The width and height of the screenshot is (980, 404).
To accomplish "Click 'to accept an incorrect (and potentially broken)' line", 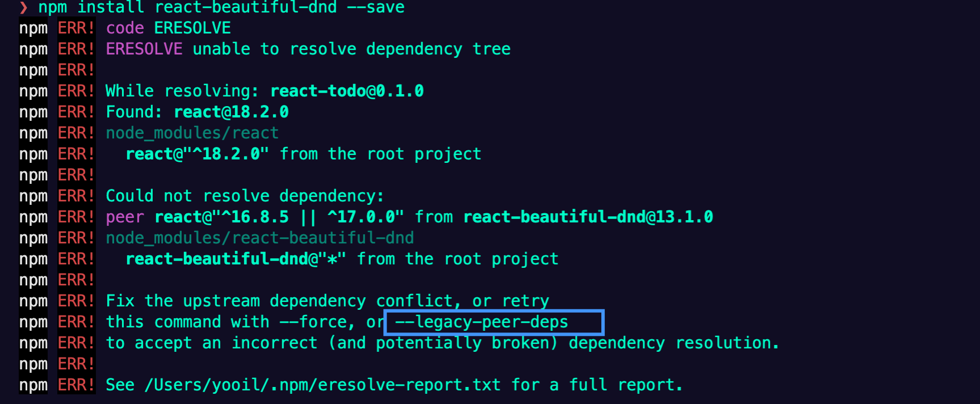I will [332, 343].
